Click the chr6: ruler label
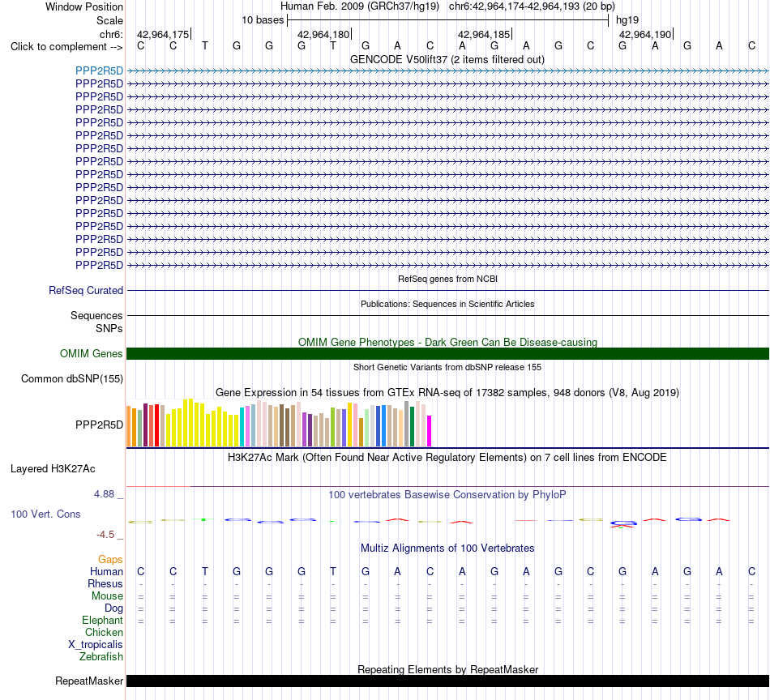The image size is (770, 700). 111,34
